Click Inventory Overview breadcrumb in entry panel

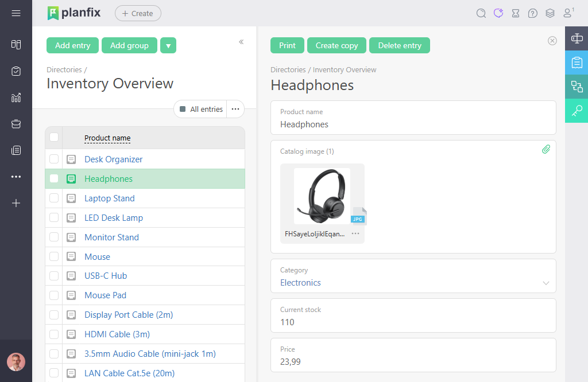(x=345, y=69)
